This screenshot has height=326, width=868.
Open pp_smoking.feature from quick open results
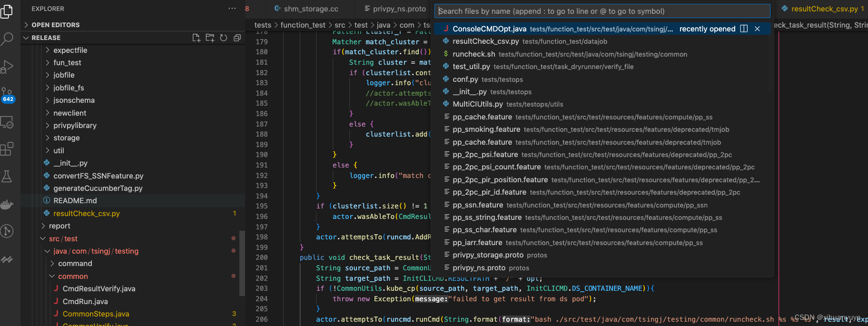(x=602, y=129)
